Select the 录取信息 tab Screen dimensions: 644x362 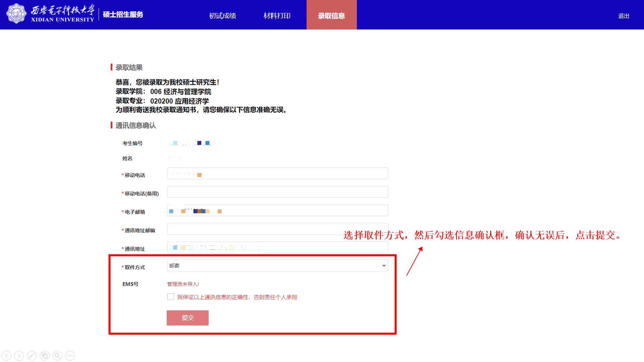pos(331,16)
